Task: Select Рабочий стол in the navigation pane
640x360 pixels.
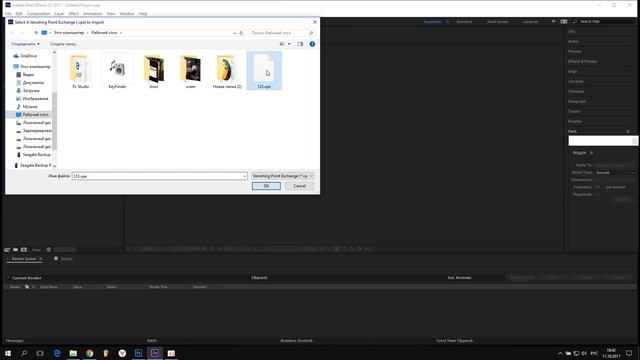Action: pyautogui.click(x=32, y=115)
